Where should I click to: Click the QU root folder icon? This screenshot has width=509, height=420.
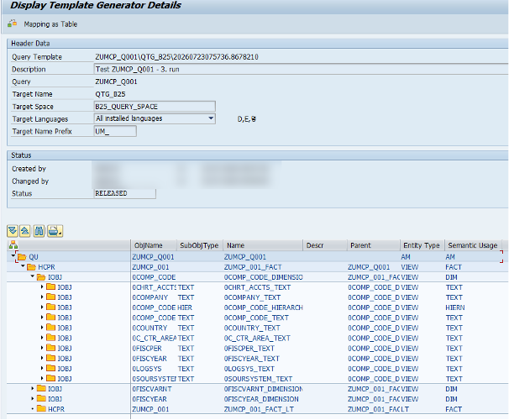click(22, 257)
